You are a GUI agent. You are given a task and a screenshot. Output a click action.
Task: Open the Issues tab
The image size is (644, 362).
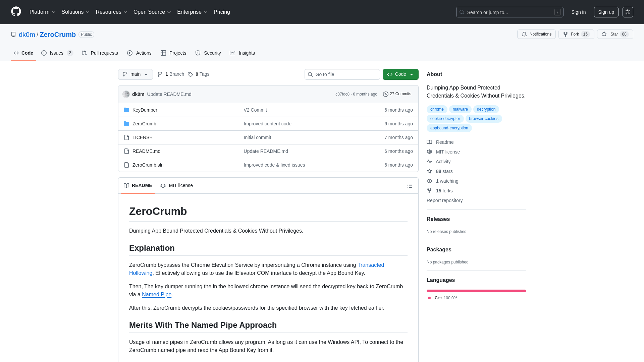[57, 53]
